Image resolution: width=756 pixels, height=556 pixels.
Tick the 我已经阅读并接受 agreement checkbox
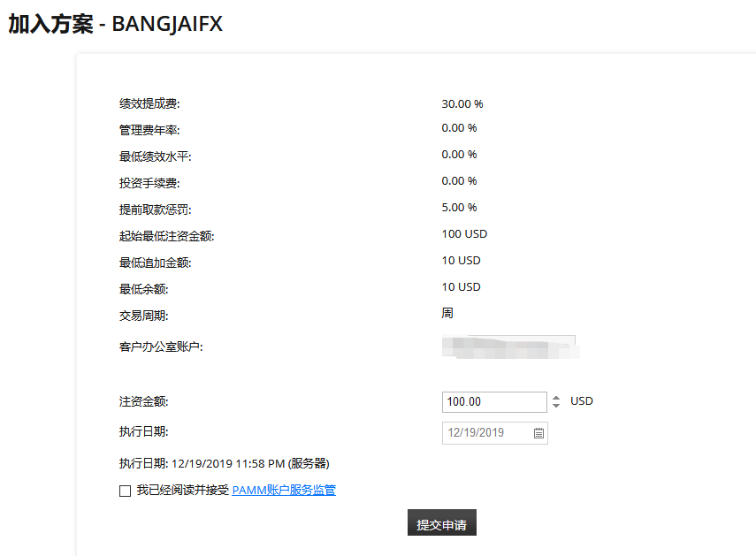point(125,491)
